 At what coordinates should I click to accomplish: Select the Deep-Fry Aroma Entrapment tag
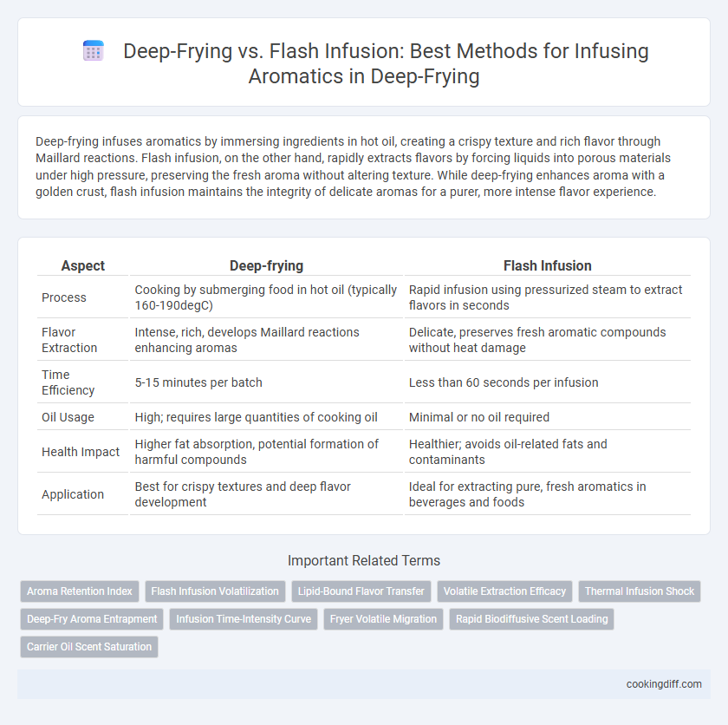coord(92,619)
